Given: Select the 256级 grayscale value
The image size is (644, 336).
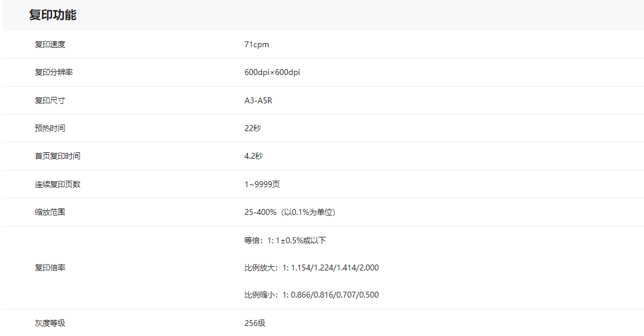Looking at the screenshot, I should point(255,323).
